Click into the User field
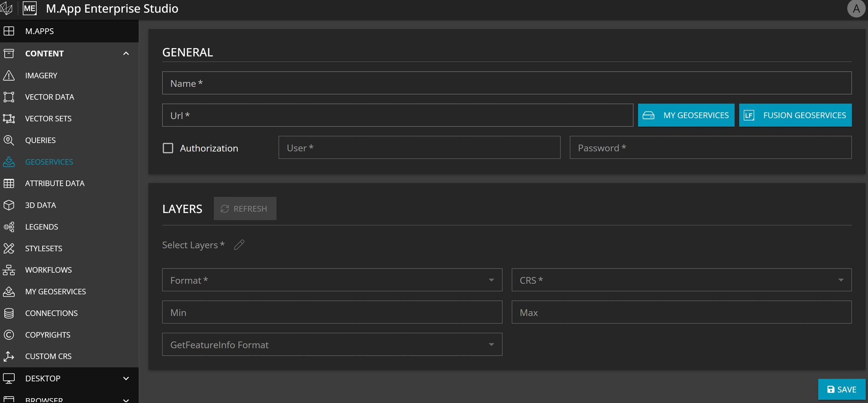 click(419, 147)
